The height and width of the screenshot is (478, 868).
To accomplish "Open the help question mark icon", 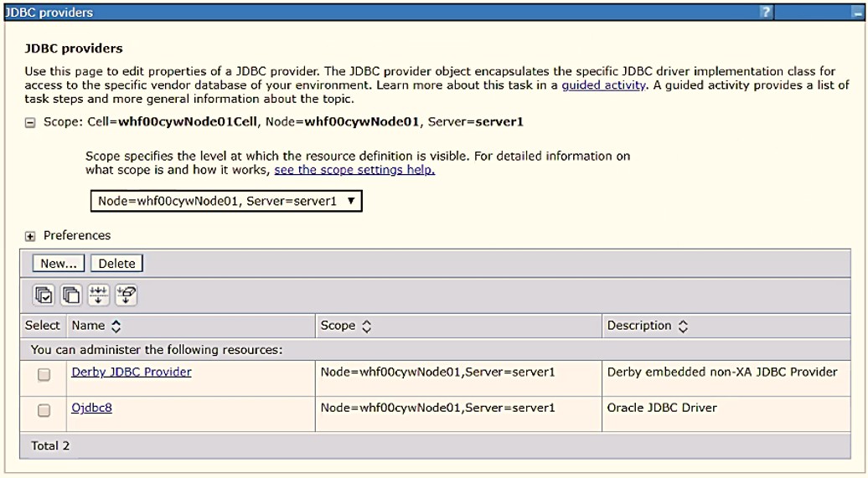I will click(x=766, y=13).
